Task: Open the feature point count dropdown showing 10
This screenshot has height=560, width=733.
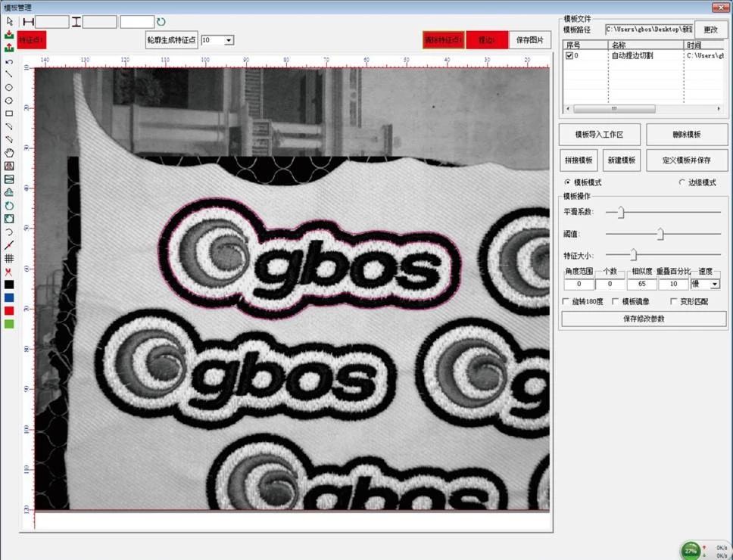Action: (x=228, y=40)
